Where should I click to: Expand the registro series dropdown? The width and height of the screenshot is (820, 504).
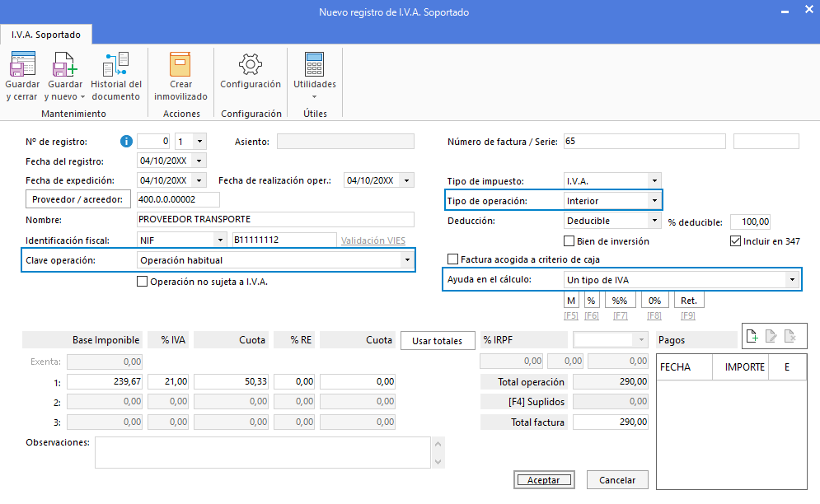pyautogui.click(x=199, y=141)
